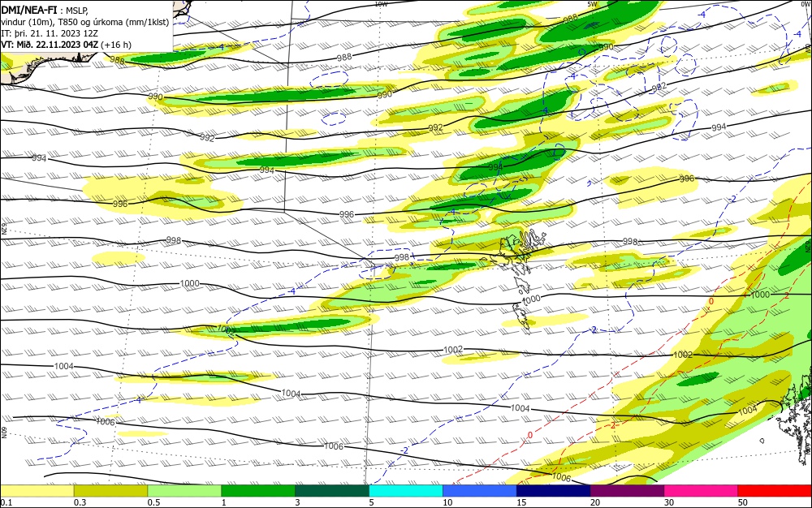Pick the cyan 5–10 legend swatch
The width and height of the screenshot is (812, 508).
click(406, 491)
